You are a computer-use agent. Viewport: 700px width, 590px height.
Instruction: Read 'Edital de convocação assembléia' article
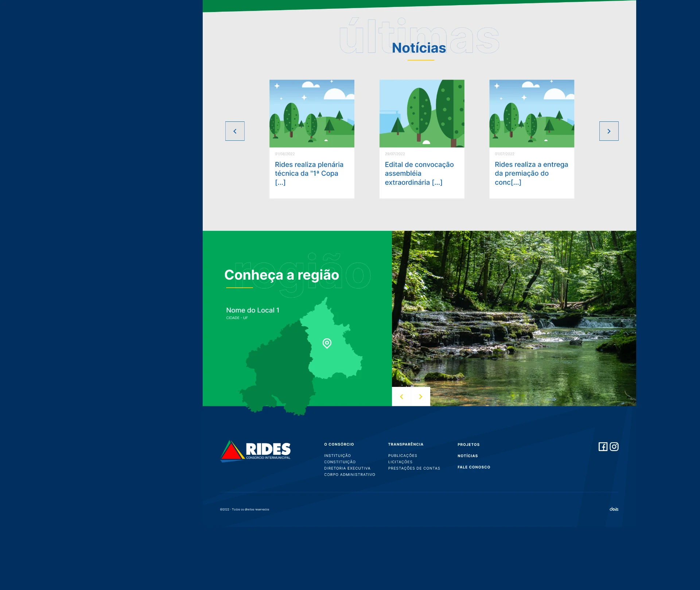click(419, 174)
